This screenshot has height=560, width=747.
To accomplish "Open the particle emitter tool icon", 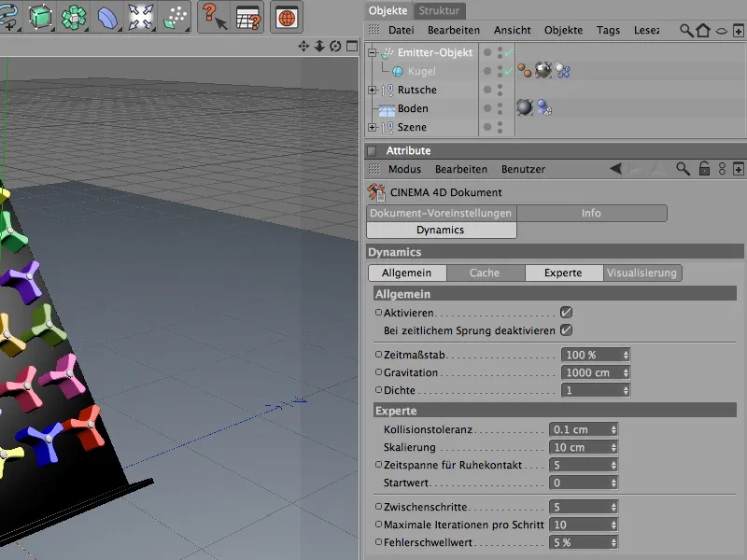I will 174,17.
